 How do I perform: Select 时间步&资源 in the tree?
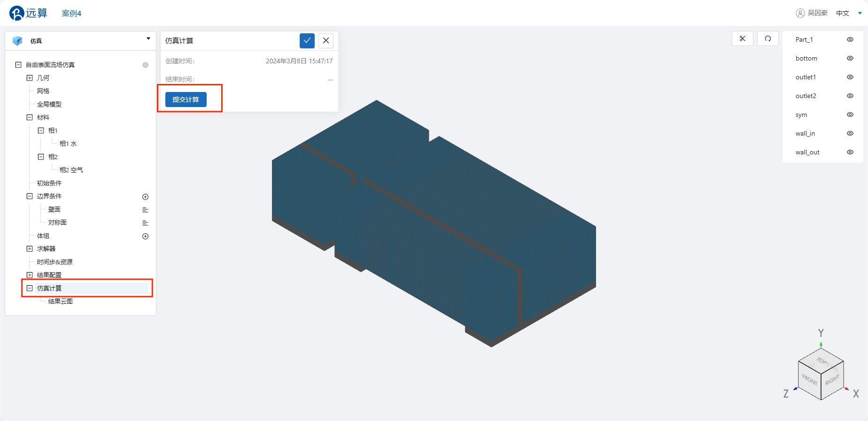[x=55, y=262]
